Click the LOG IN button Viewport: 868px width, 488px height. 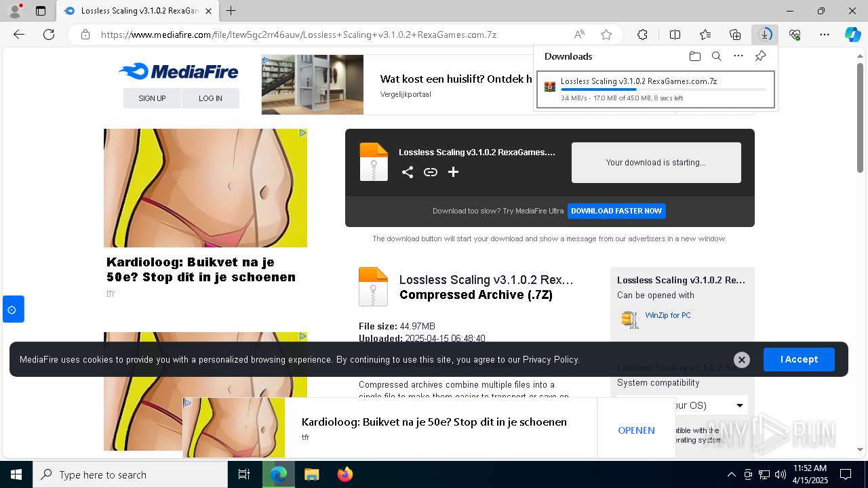[210, 98]
